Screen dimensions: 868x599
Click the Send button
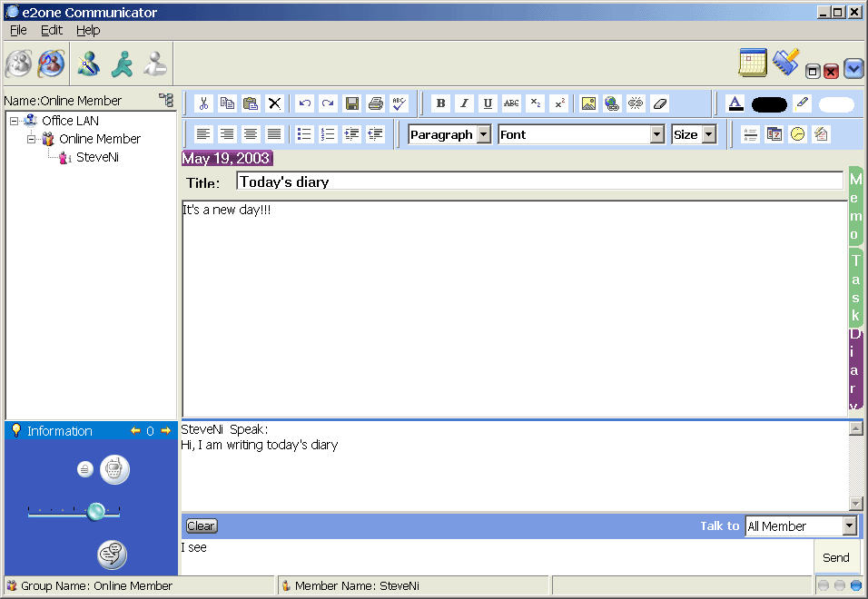coord(836,557)
